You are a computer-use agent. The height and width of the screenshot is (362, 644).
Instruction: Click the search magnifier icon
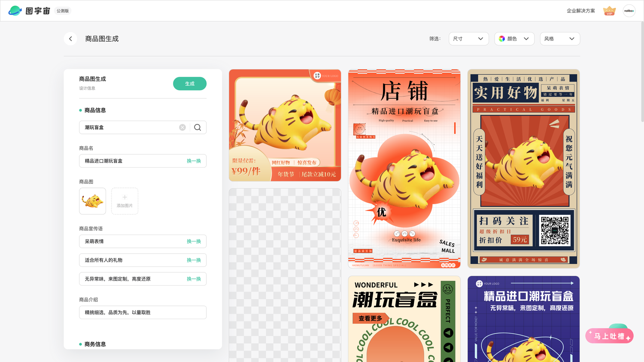point(197,127)
